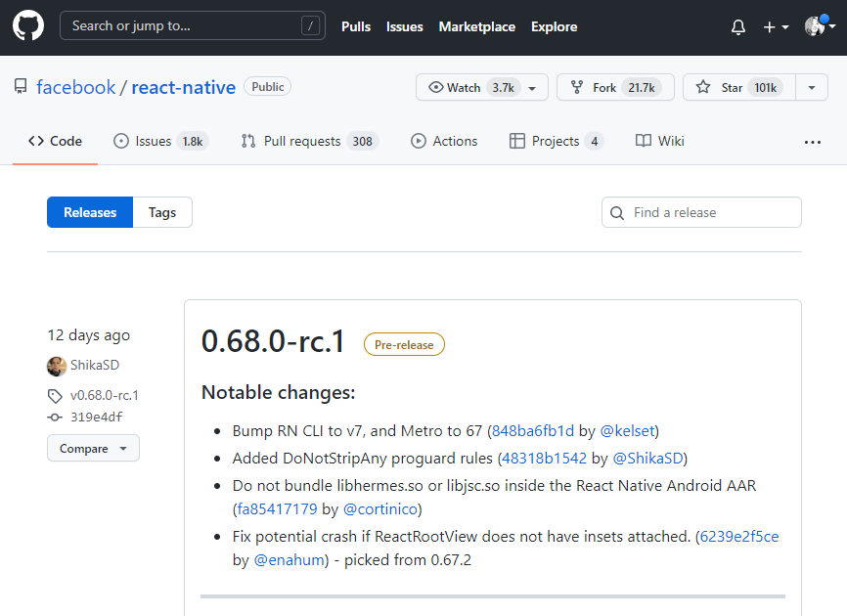This screenshot has height=616, width=847.
Task: Open commit 6239e2f5ce link
Action: point(739,537)
